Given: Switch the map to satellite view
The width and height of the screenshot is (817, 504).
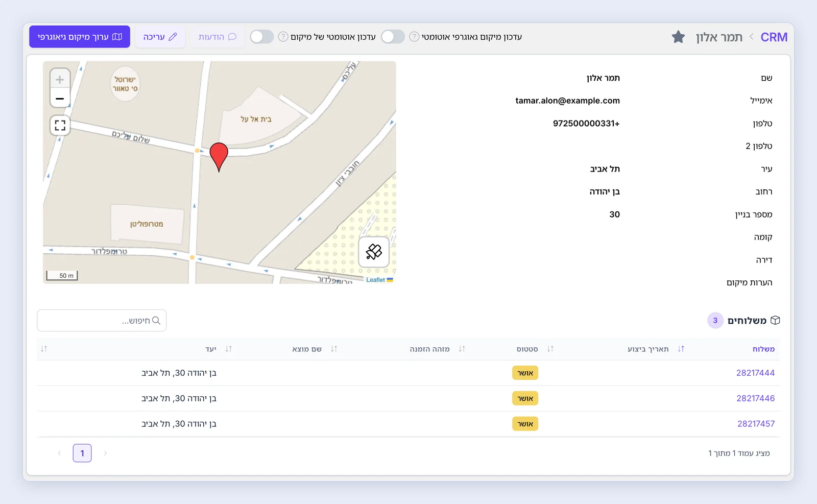Looking at the screenshot, I should point(374,252).
